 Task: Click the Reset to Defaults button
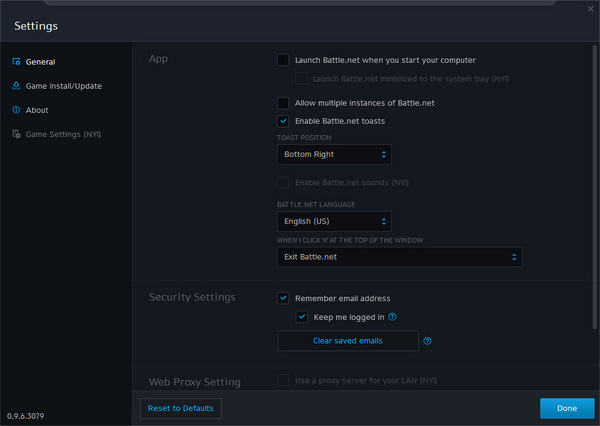(x=180, y=408)
